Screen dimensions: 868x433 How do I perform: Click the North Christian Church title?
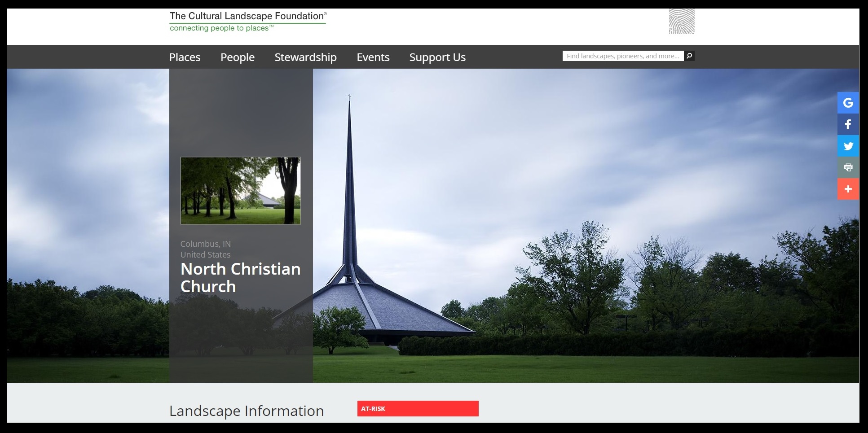coord(240,277)
